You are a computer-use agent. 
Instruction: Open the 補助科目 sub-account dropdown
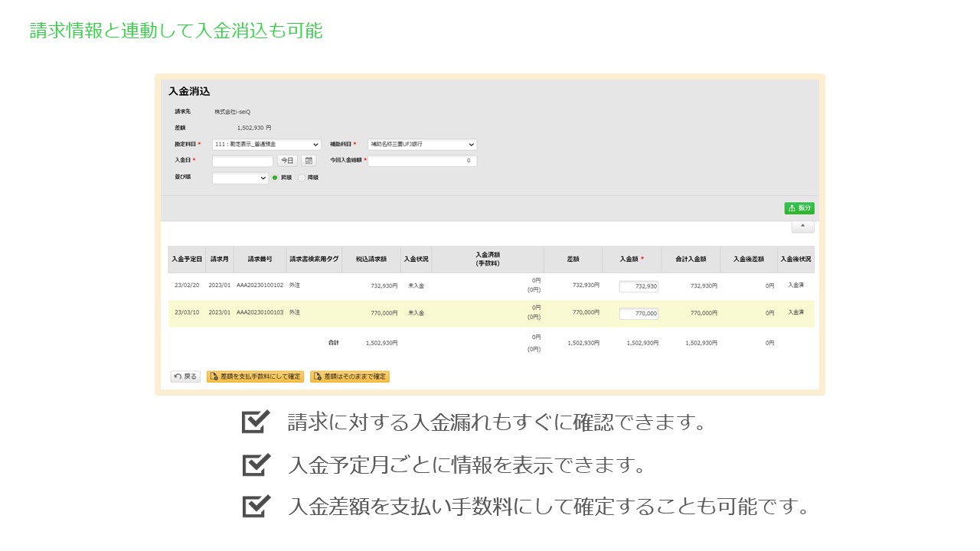[422, 144]
